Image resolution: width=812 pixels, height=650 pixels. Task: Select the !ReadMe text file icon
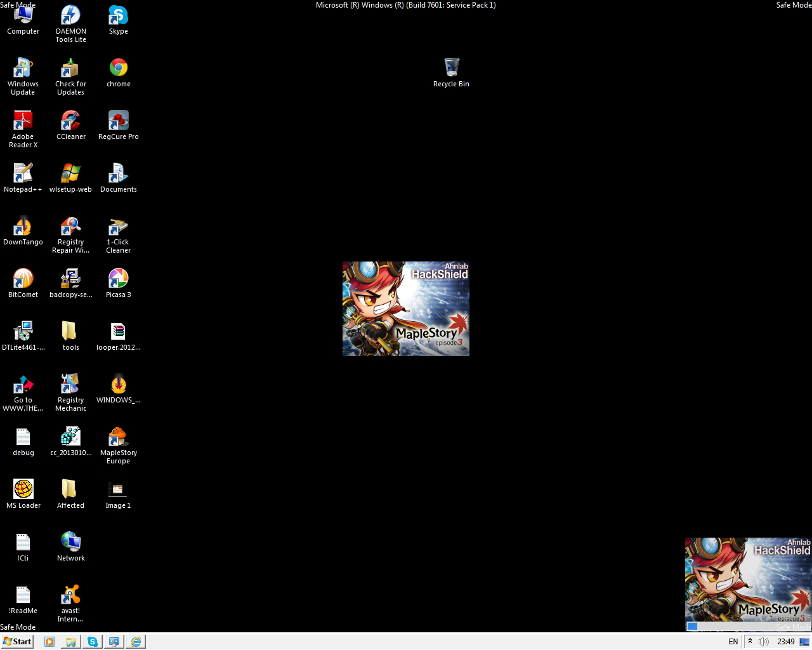[x=23, y=599]
